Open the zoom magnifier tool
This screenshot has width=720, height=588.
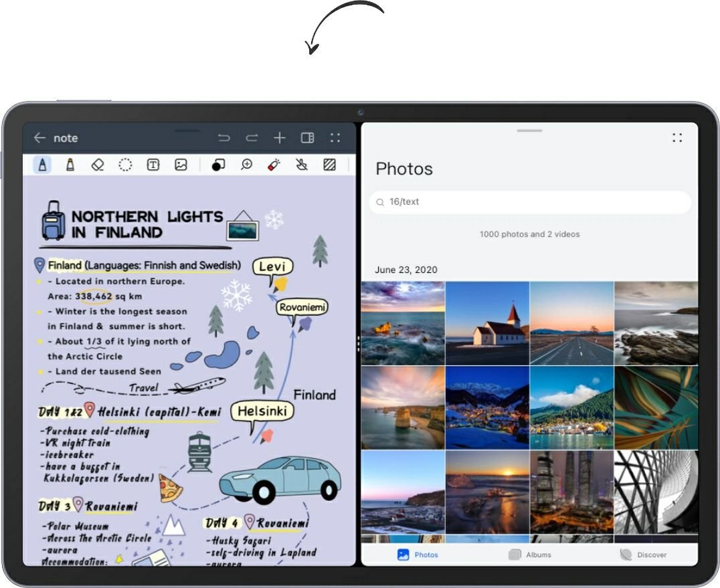point(247,165)
